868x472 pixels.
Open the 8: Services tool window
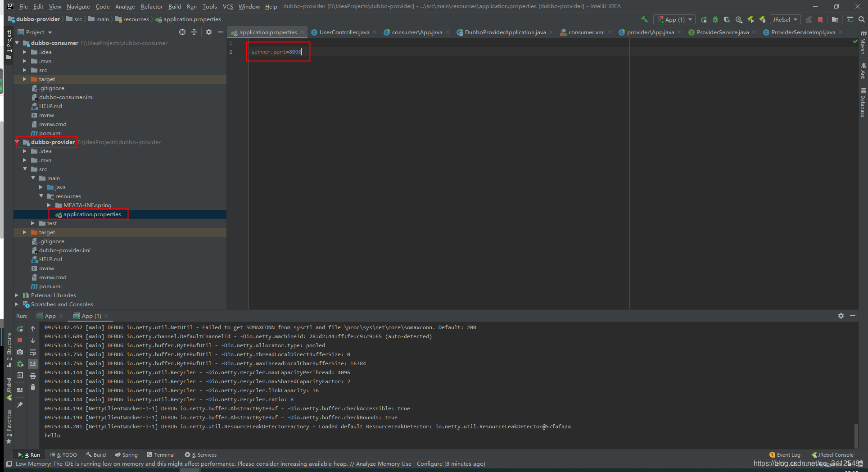[x=200, y=455]
